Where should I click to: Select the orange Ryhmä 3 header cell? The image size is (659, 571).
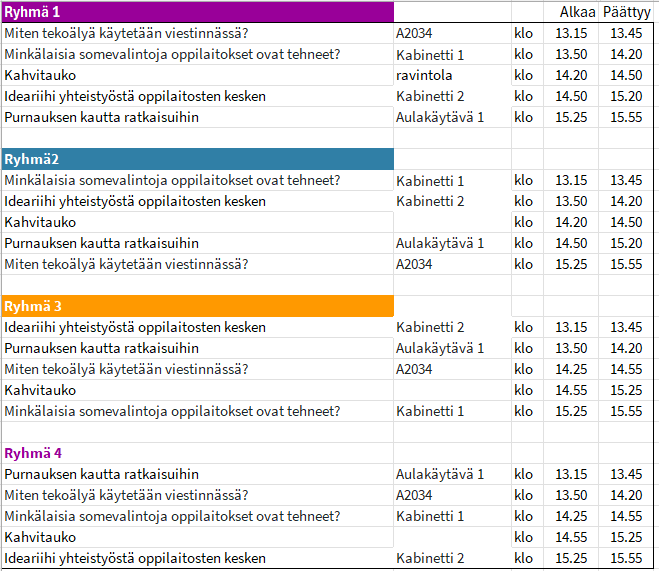coord(197,306)
